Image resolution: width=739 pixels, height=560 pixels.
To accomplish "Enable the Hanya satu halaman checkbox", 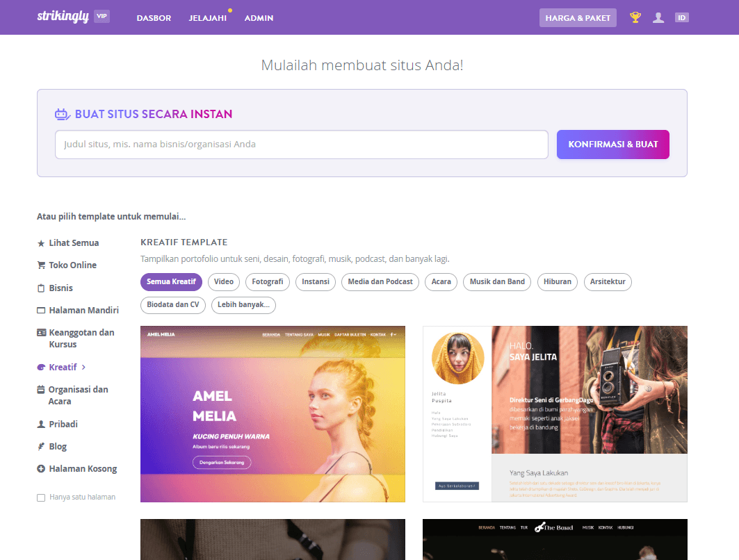I will pos(40,497).
